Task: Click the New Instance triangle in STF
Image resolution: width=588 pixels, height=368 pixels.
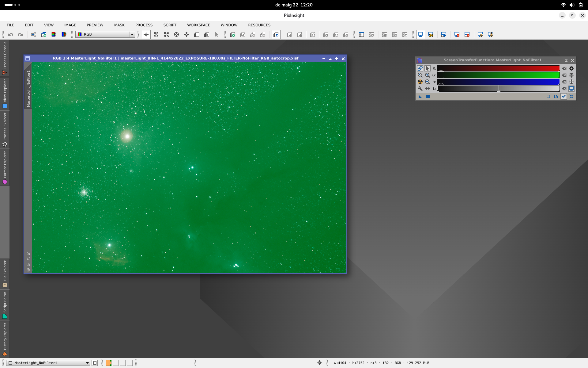Action: (420, 97)
